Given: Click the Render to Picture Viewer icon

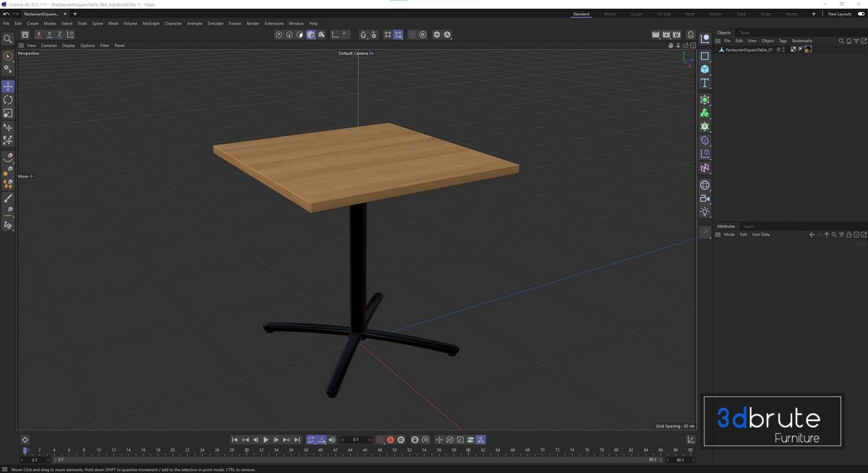Looking at the screenshot, I should click(x=665, y=35).
